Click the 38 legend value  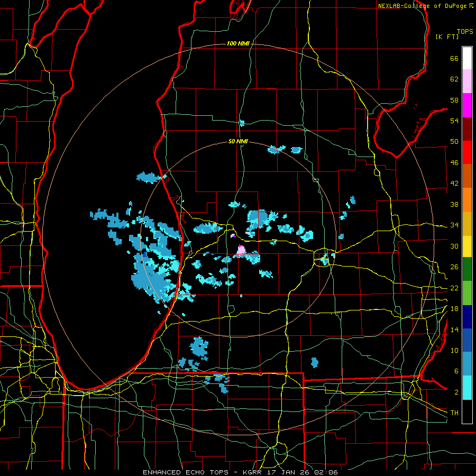[454, 204]
